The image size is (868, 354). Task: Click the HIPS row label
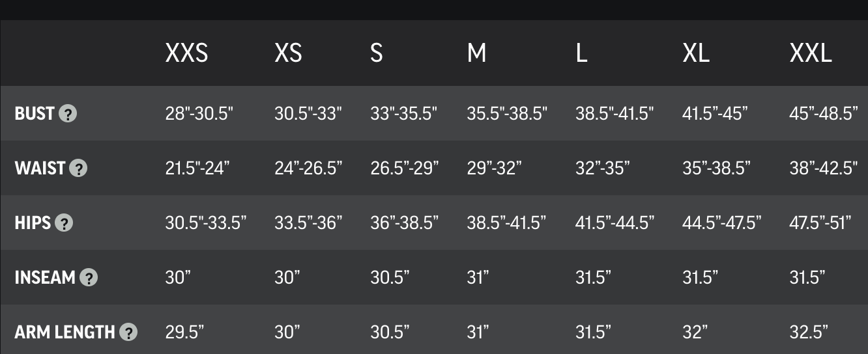click(33, 223)
